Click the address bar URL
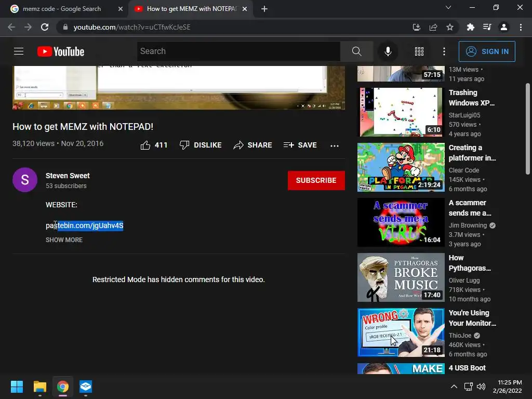Screen dimensions: 532x399 [132, 27]
